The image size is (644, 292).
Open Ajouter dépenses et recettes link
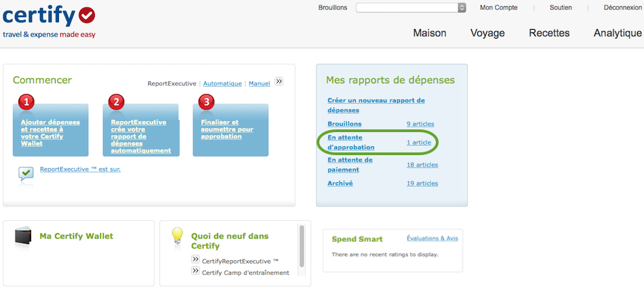[51, 133]
